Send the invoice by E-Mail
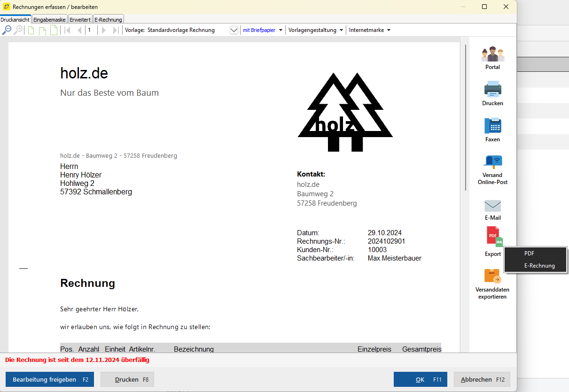The height and width of the screenshot is (392, 569). click(492, 206)
